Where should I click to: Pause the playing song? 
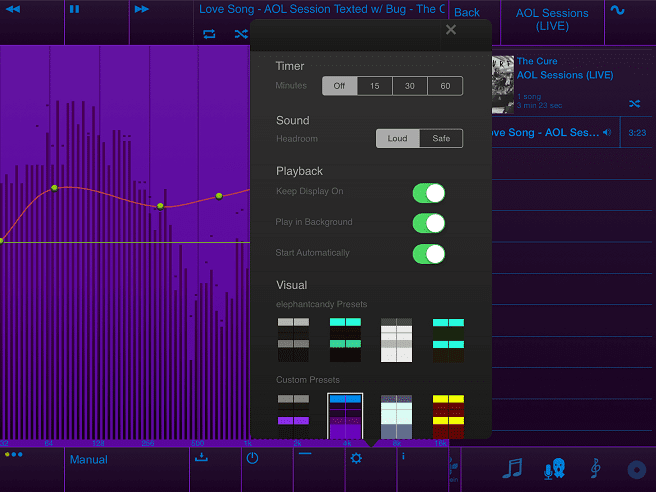[74, 9]
